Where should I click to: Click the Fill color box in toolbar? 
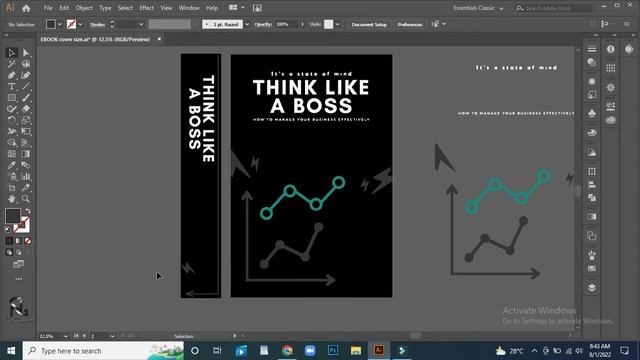pyautogui.click(x=13, y=216)
